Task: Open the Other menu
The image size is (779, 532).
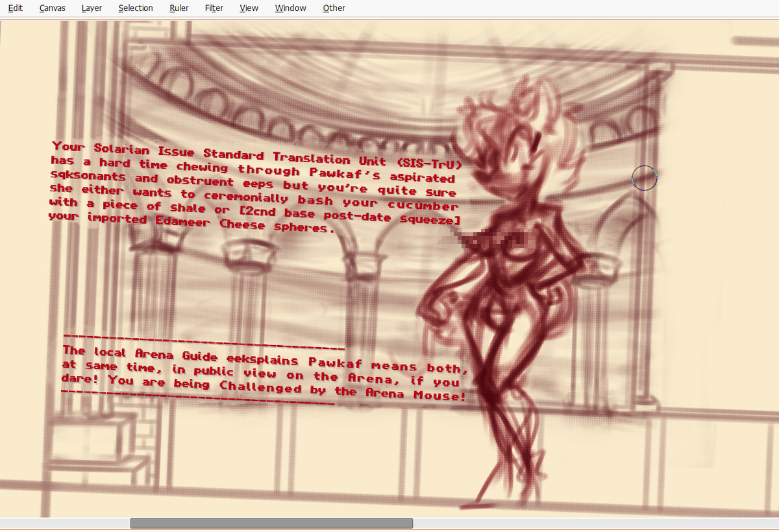Action: pyautogui.click(x=334, y=8)
